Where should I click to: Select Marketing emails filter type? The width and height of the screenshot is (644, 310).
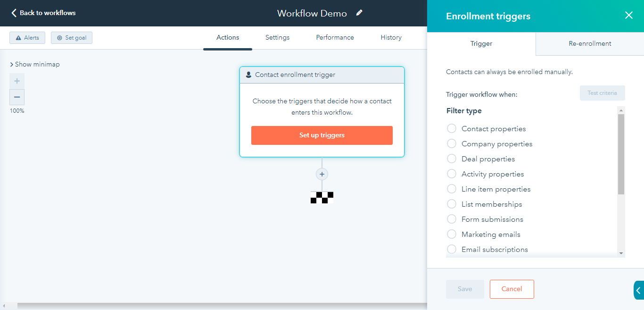pos(452,234)
